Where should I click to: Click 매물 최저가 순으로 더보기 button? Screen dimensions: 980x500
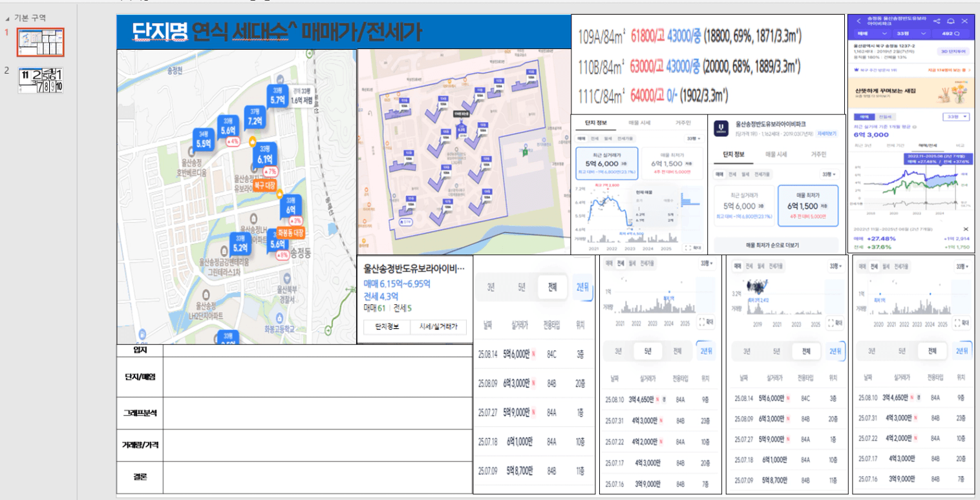tap(776, 245)
